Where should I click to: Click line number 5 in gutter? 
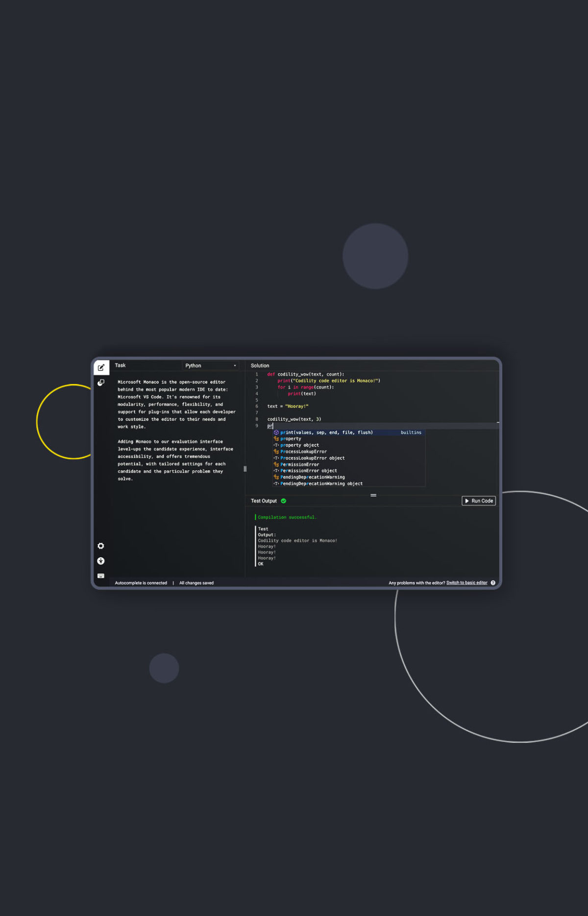[x=257, y=400]
